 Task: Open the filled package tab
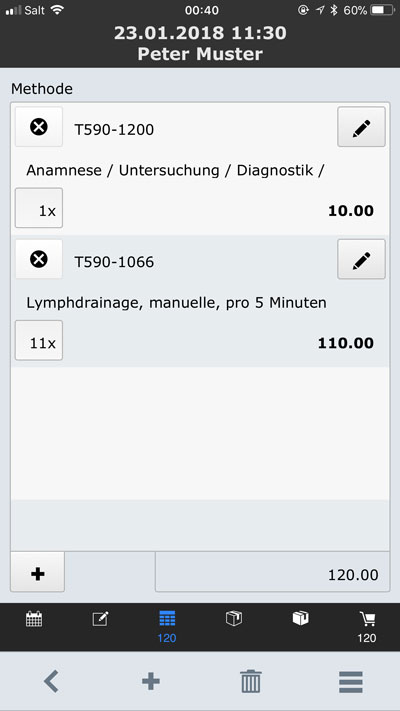click(300, 618)
